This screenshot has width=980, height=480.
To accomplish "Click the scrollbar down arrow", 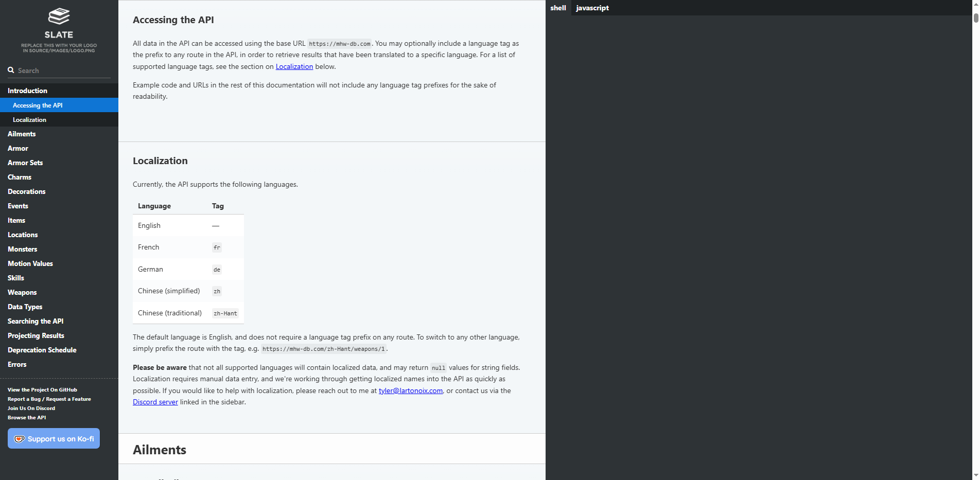I will tap(976, 475).
